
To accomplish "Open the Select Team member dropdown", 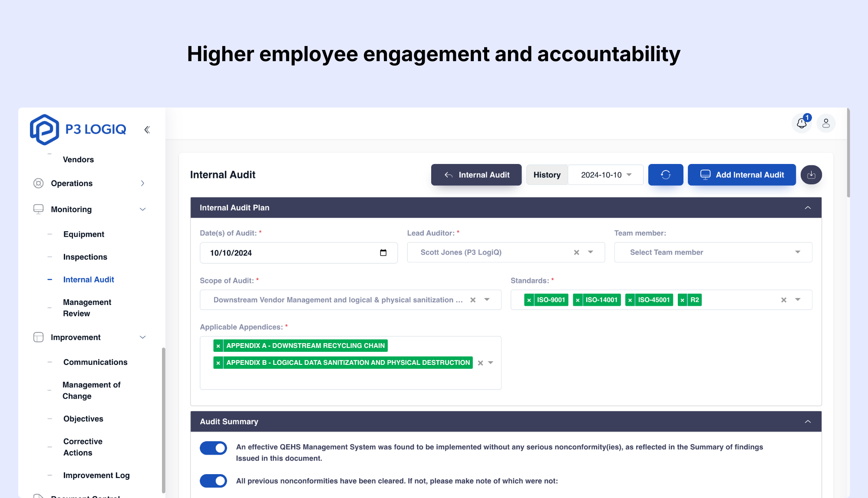I will pos(713,252).
